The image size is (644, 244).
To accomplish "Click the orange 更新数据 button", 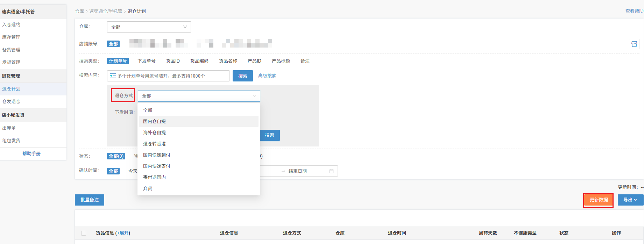I will 598,200.
